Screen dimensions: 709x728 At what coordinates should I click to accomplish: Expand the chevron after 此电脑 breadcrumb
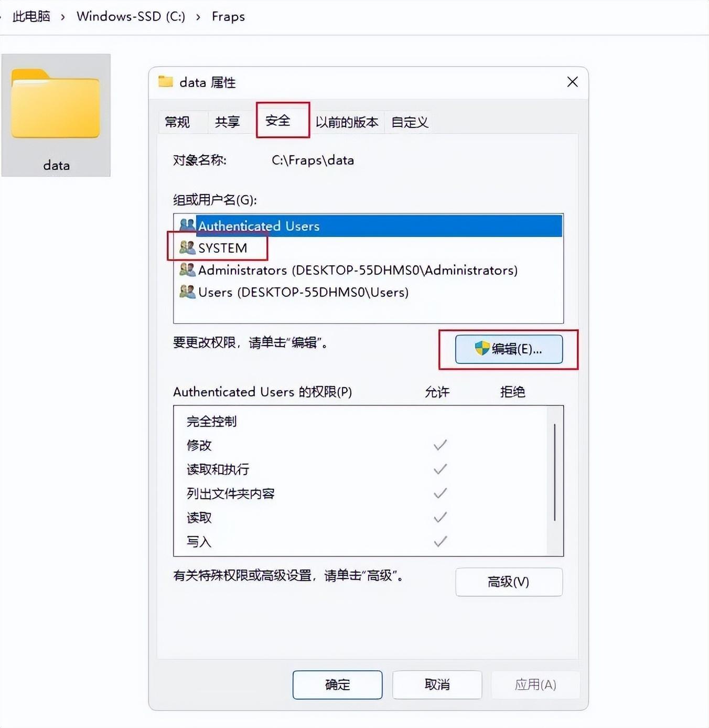pyautogui.click(x=63, y=17)
